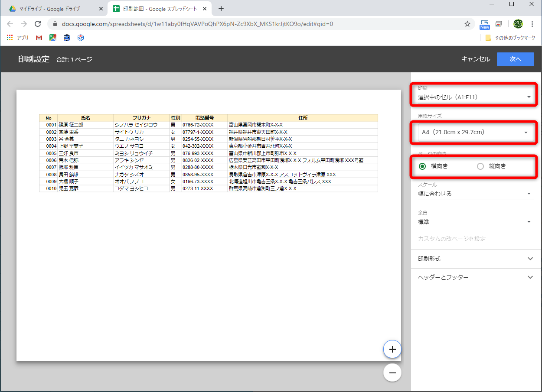Expand the ヘッダーとフッター section
Screen dimensions: 542x392
pos(476,277)
